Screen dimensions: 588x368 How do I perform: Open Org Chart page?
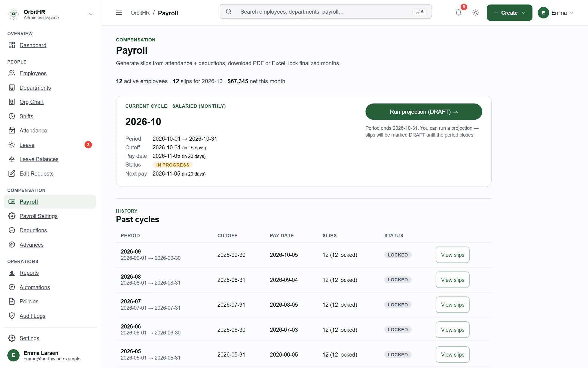(x=32, y=102)
